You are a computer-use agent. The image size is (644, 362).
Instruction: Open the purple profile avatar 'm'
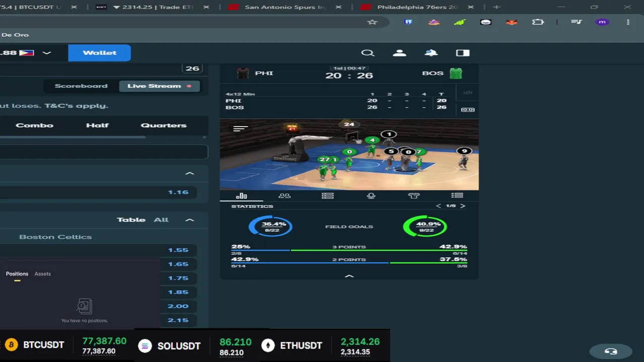coord(602,22)
